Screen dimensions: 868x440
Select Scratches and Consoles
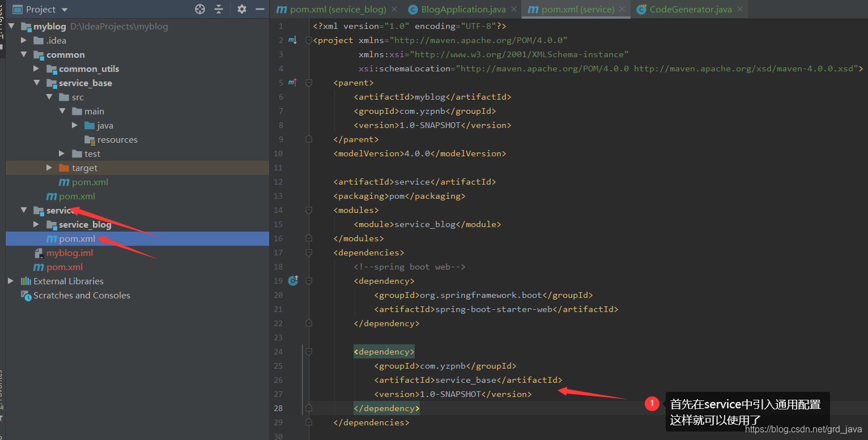point(82,296)
